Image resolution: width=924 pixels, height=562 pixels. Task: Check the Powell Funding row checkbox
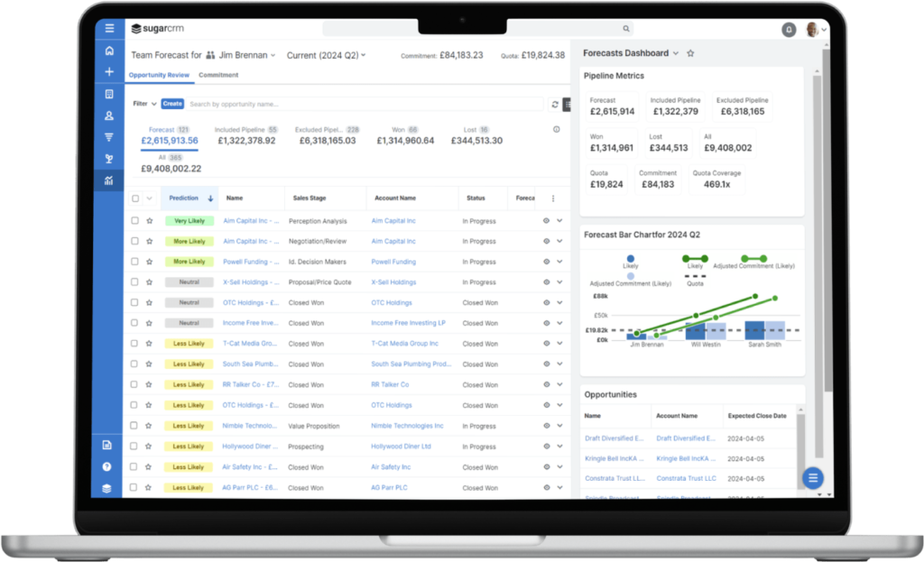[135, 261]
